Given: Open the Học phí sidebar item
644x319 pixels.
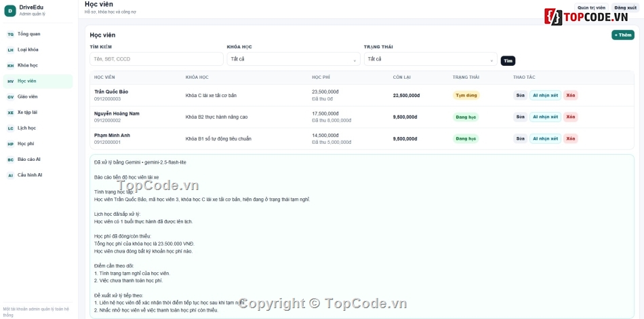Looking at the screenshot, I should (38, 143).
